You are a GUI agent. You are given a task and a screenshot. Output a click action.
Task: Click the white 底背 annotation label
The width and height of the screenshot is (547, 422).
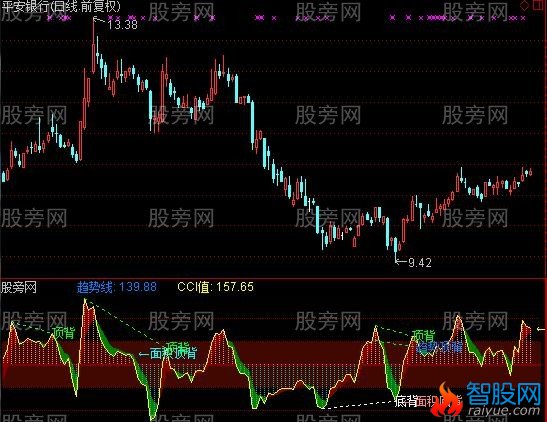click(406, 401)
